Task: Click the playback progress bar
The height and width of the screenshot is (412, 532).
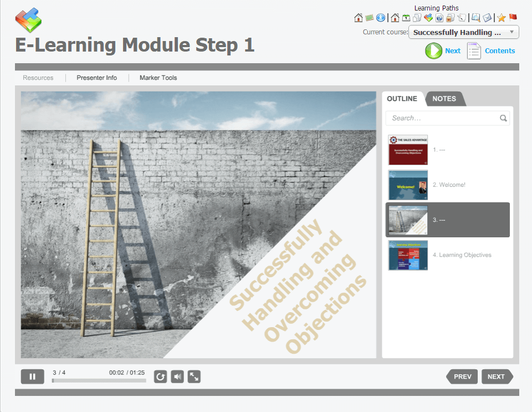Action: point(99,381)
